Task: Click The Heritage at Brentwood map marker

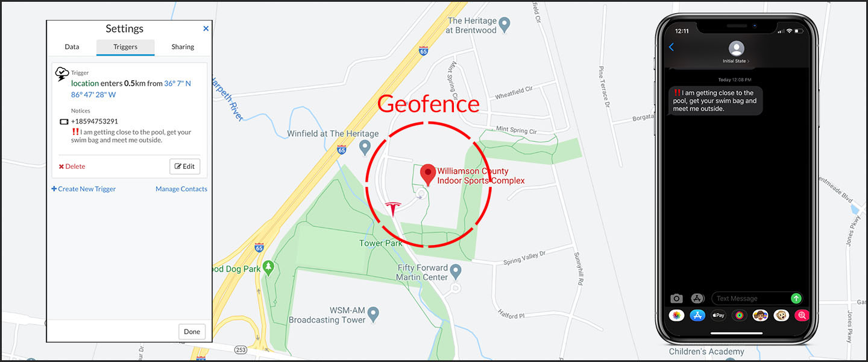Action: [505, 25]
